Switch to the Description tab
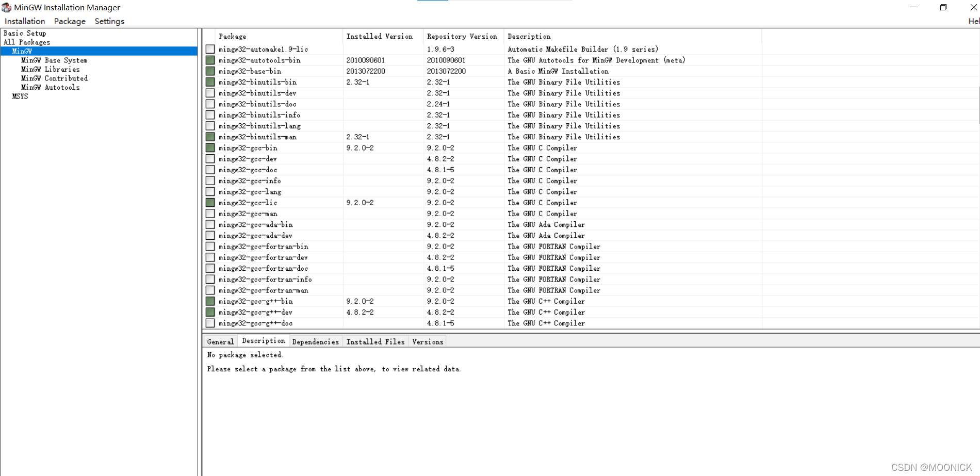980x476 pixels. (264, 341)
